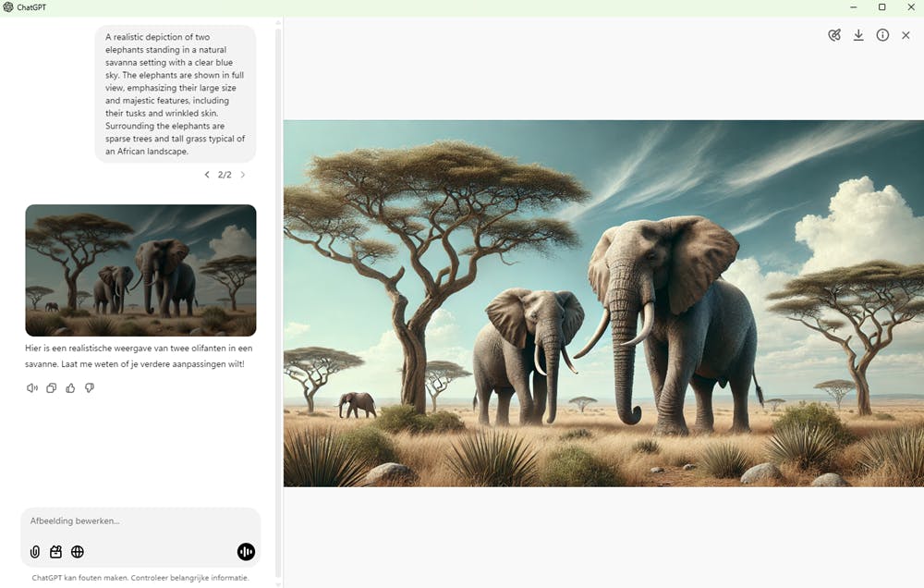Close the image preview panel
The image size is (924, 588).
906,35
